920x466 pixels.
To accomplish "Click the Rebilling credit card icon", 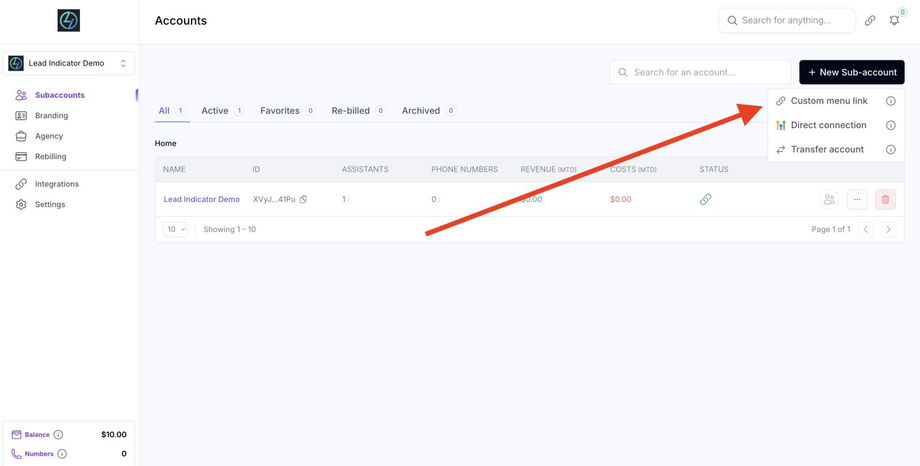I will point(21,157).
